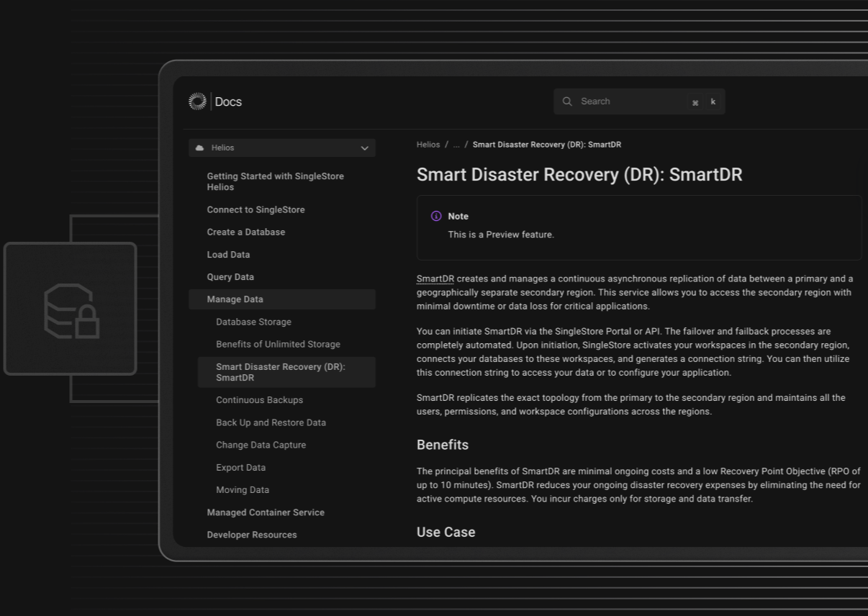
Task: Click Helios breadcrumb link
Action: [x=428, y=145]
